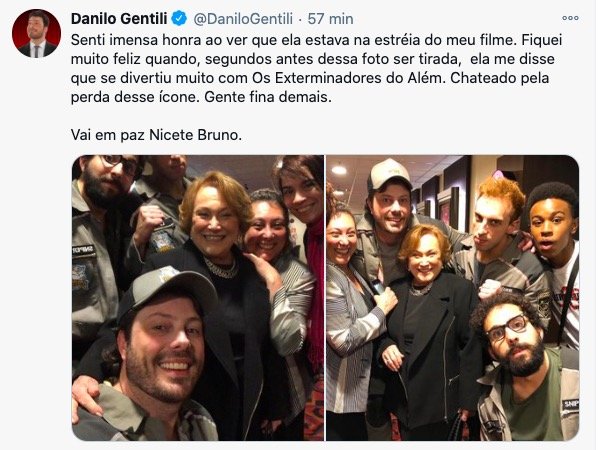598x450 pixels.
Task: Click the gray cap in left photo foreground
Action: pyautogui.click(x=168, y=290)
